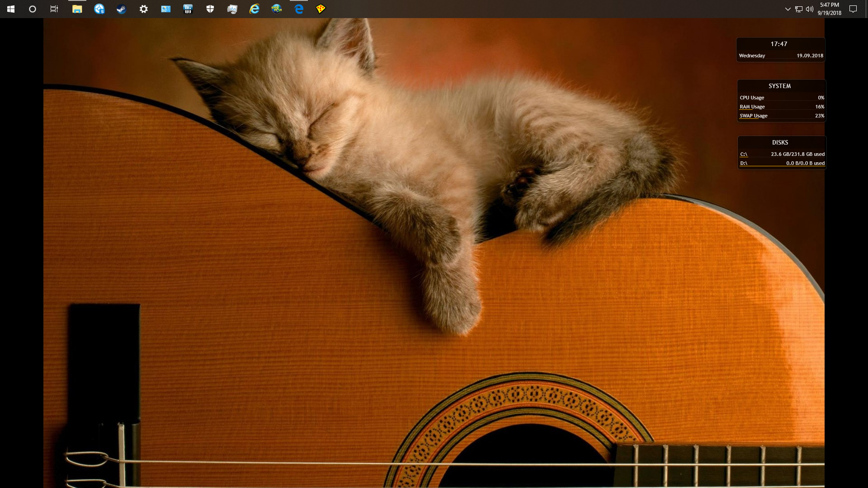868x488 pixels.
Task: Launch Internet Explorer from the taskbar
Action: point(255,9)
